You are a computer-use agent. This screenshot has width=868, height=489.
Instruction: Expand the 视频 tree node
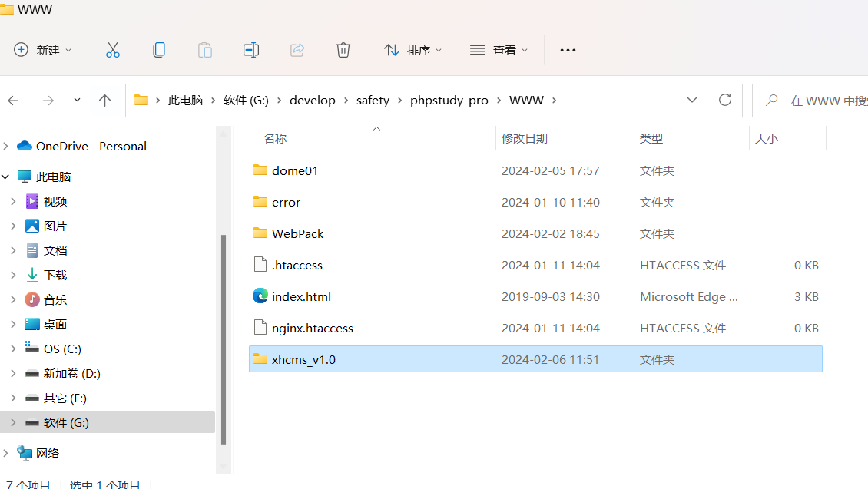coord(13,201)
